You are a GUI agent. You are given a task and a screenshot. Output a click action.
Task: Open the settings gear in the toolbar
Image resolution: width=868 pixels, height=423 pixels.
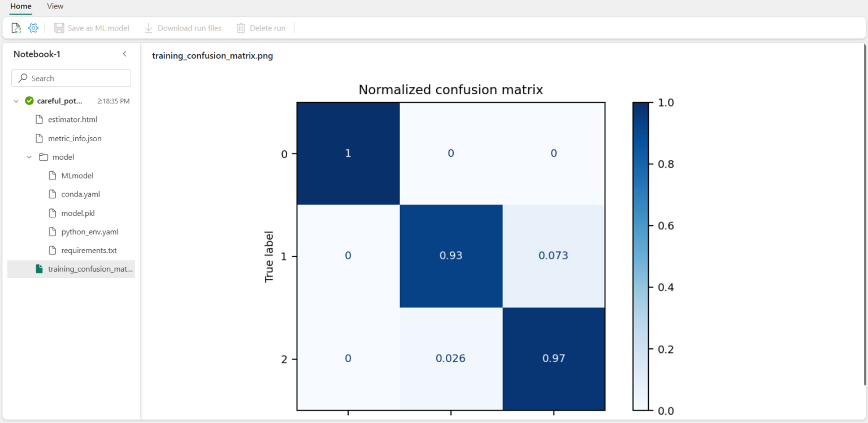33,27
